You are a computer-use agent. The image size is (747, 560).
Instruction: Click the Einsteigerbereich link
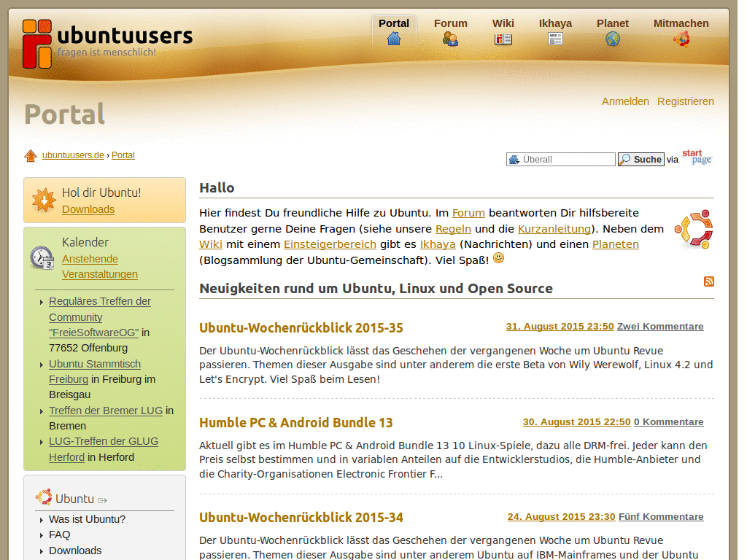click(330, 244)
